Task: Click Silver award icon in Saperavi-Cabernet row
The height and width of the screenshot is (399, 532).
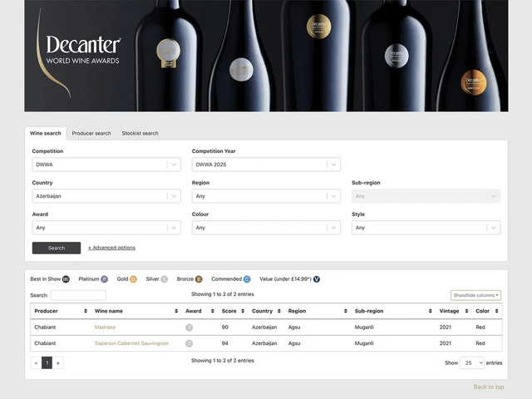Action: [190, 343]
